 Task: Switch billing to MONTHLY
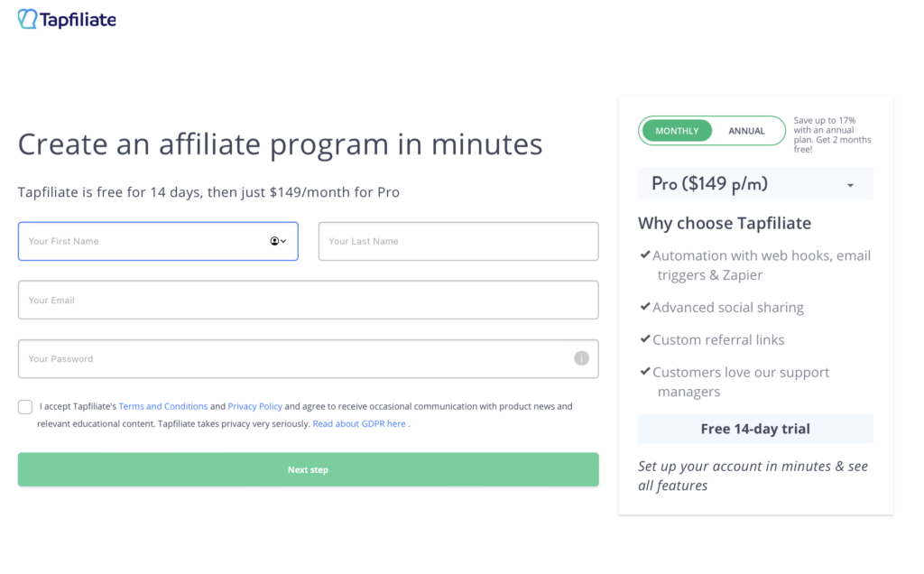(677, 130)
